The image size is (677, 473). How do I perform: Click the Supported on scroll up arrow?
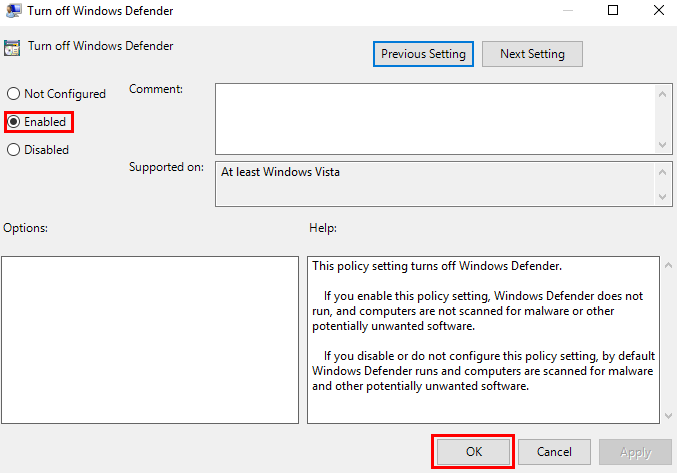point(662,172)
